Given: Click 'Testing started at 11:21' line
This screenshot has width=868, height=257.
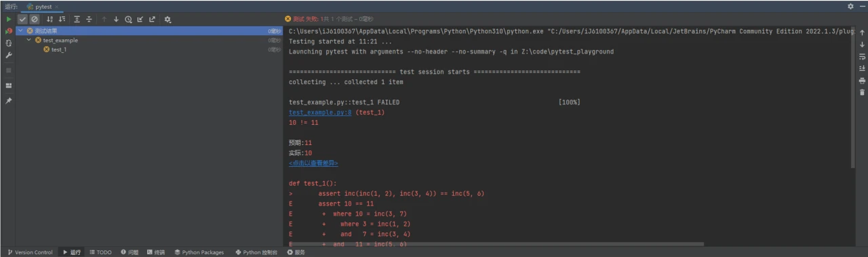Looking at the screenshot, I should 340,41.
